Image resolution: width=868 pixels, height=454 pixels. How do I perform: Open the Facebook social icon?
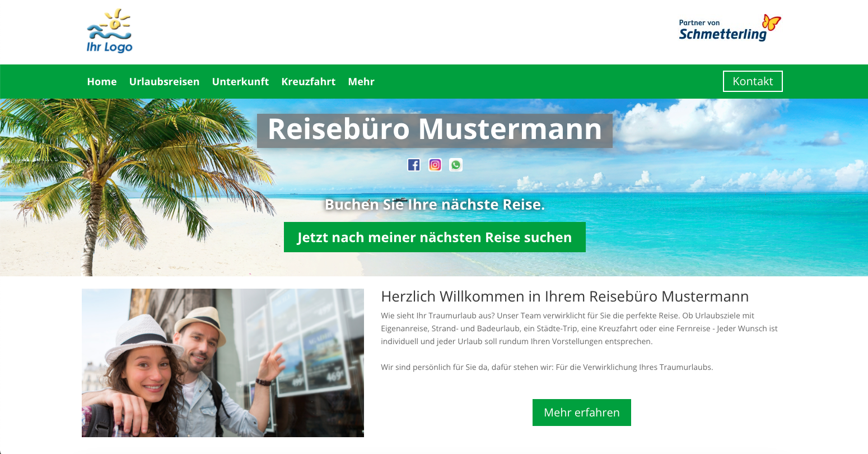(414, 165)
